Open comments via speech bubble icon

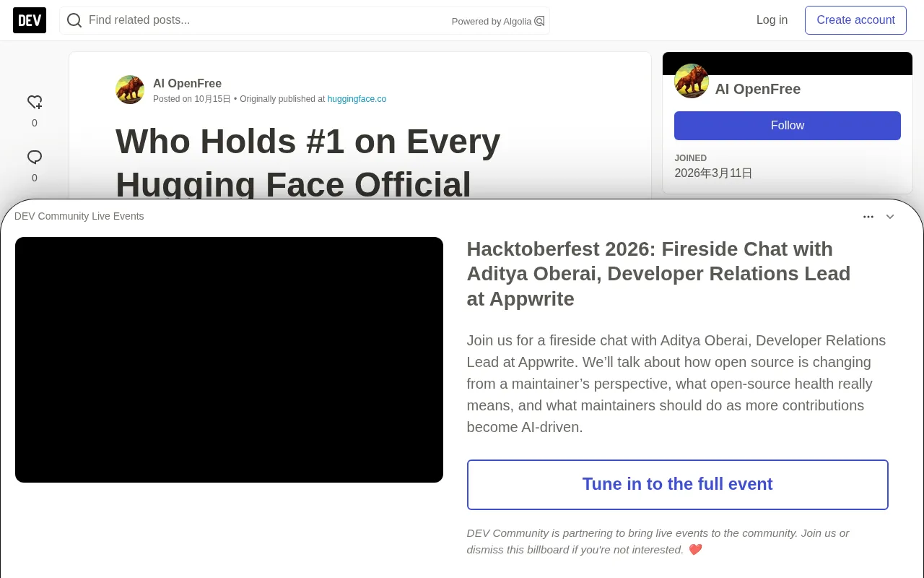click(35, 157)
